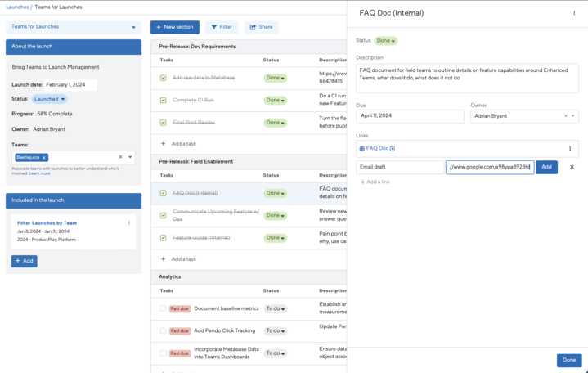Cancel the new link row with X

pyautogui.click(x=572, y=167)
